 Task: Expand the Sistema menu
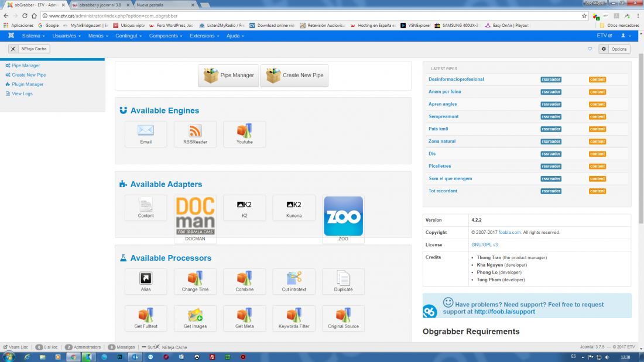pos(33,36)
